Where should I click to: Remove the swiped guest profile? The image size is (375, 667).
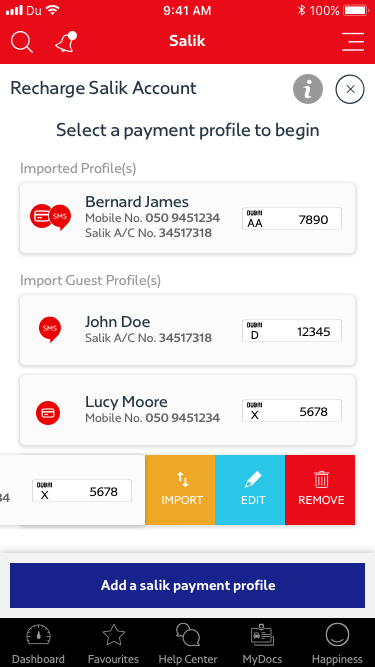pyautogui.click(x=320, y=490)
